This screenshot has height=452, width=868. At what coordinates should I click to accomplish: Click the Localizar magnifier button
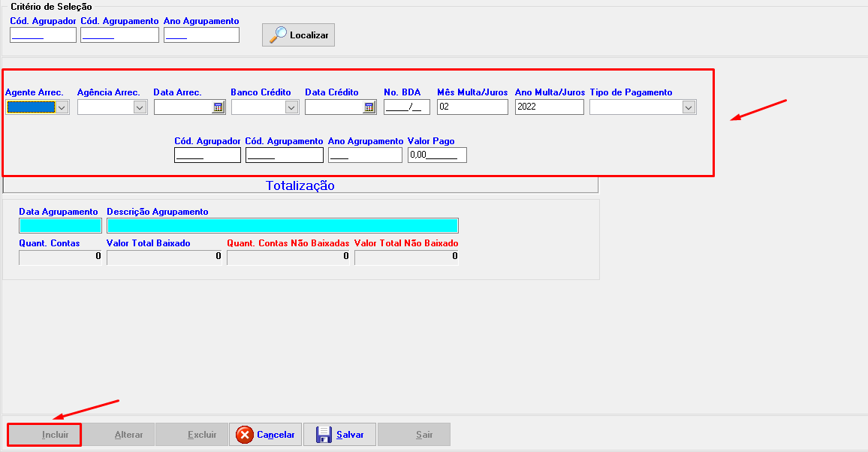(x=298, y=35)
